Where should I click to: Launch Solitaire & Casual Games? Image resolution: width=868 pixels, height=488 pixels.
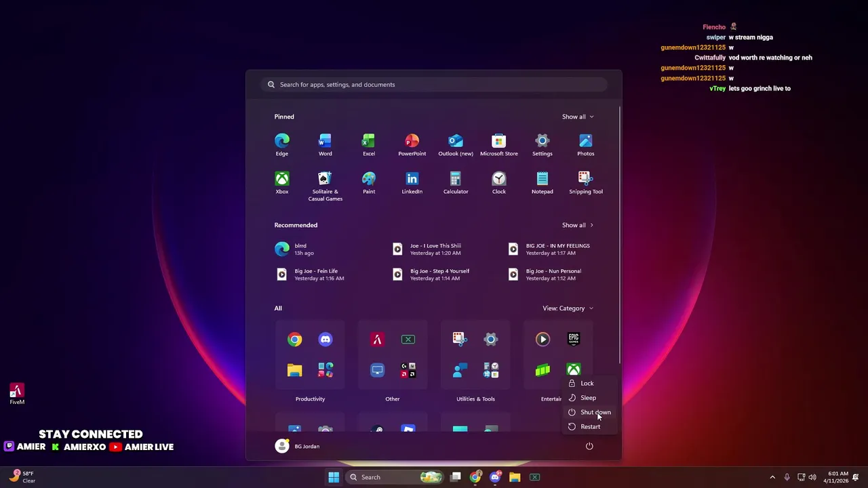(325, 186)
